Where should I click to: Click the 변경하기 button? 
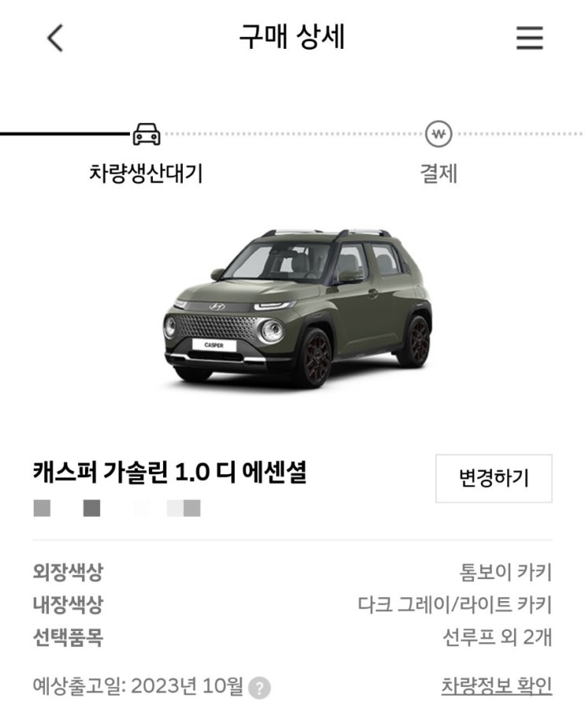[494, 478]
